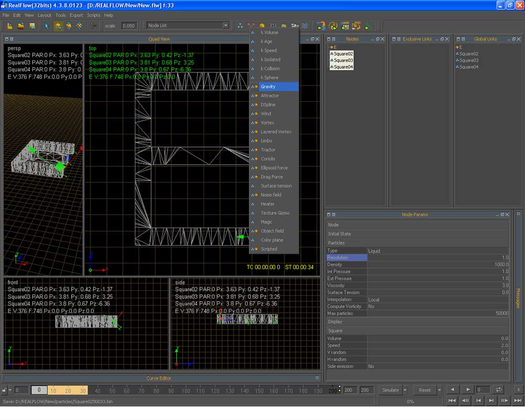
Task: Select the arrow selection tool
Action: pyautogui.click(x=47, y=26)
